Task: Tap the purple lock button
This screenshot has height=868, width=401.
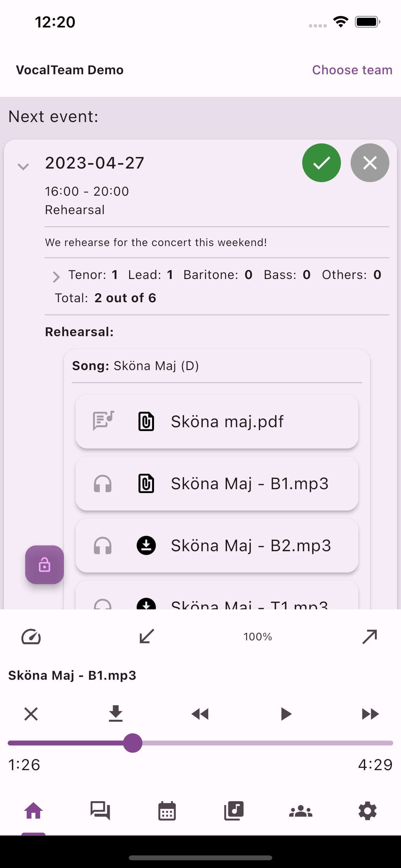Action: [x=45, y=565]
